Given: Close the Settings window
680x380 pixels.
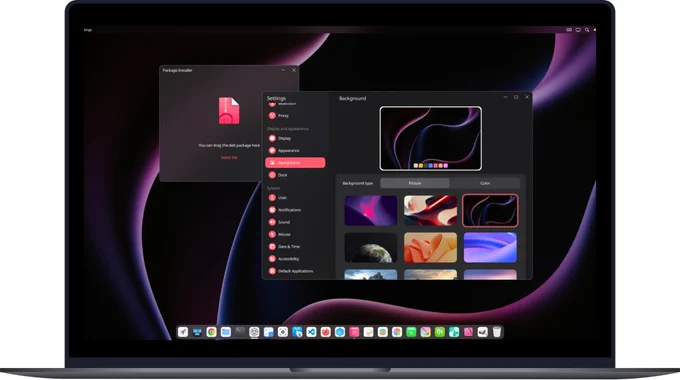Looking at the screenshot, I should tap(527, 97).
